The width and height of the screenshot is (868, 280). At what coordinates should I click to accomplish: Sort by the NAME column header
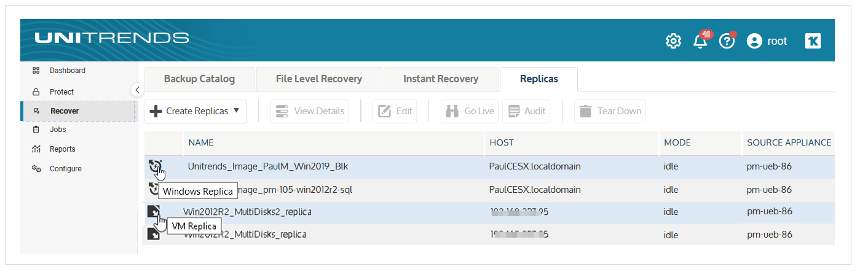[x=201, y=142]
